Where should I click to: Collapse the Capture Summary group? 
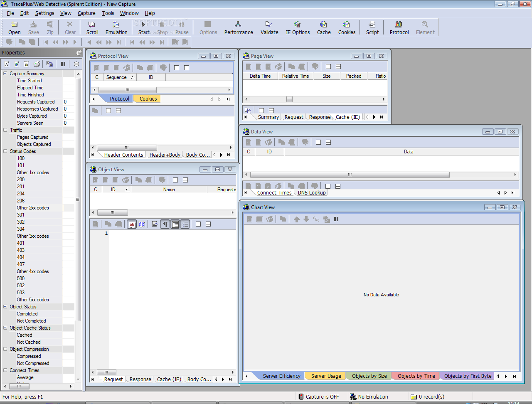[5, 74]
